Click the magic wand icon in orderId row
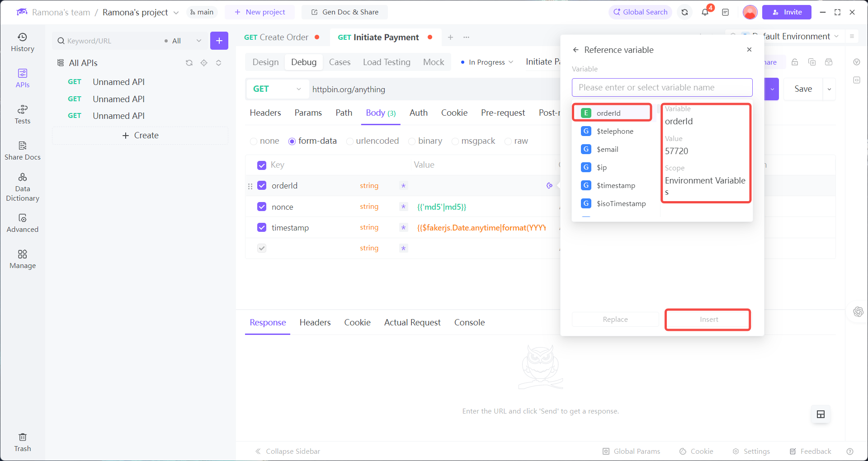Screen dimensions: 868x461 coord(549,185)
